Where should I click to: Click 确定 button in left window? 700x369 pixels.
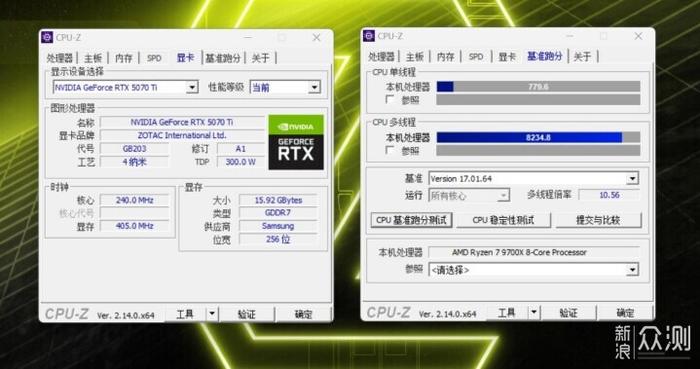tap(304, 314)
